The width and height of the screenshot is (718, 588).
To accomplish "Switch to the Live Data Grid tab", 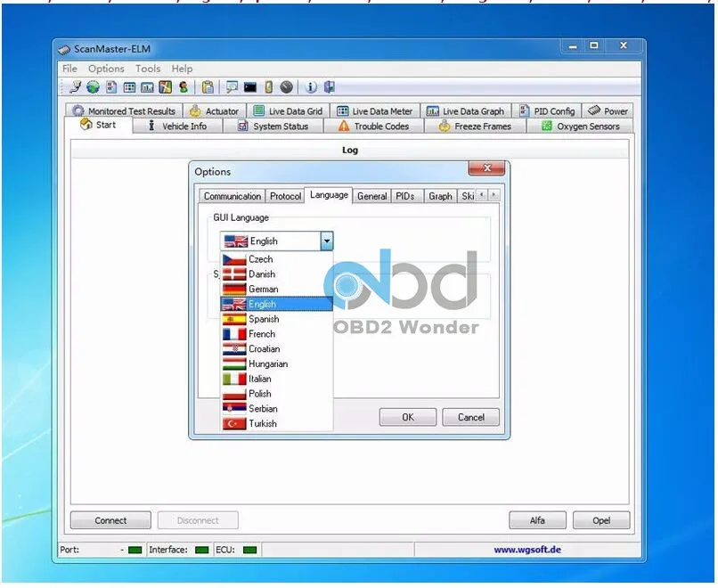I will click(288, 110).
